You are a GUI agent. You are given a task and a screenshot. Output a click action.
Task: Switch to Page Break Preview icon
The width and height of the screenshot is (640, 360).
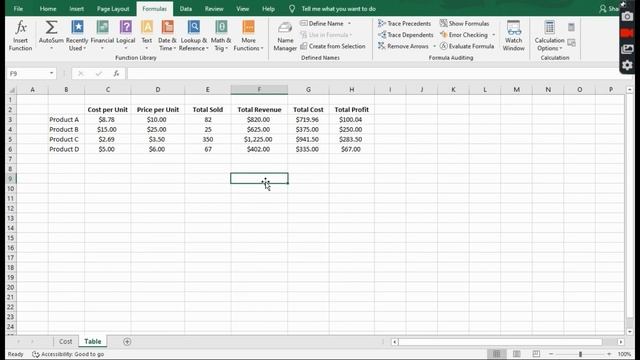click(x=536, y=354)
